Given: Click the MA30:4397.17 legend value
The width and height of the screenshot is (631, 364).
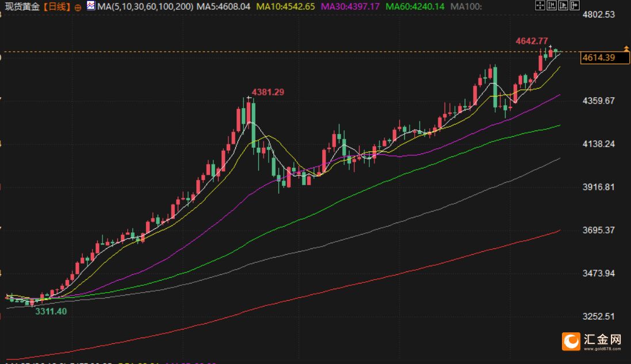Looking at the screenshot, I should pos(350,6).
